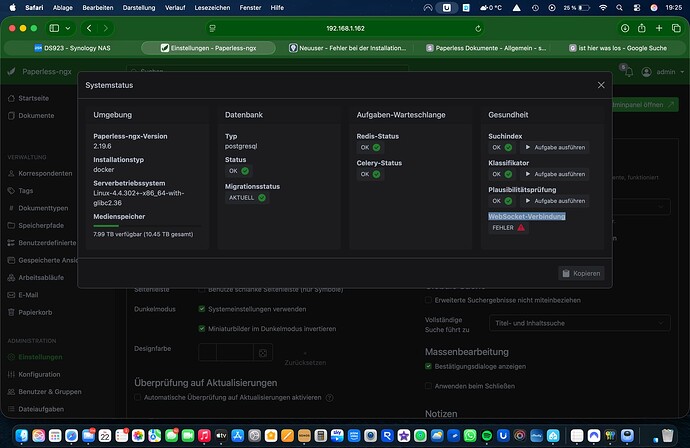Open the Ablage menu
This screenshot has width=690, height=448.
click(x=63, y=7)
